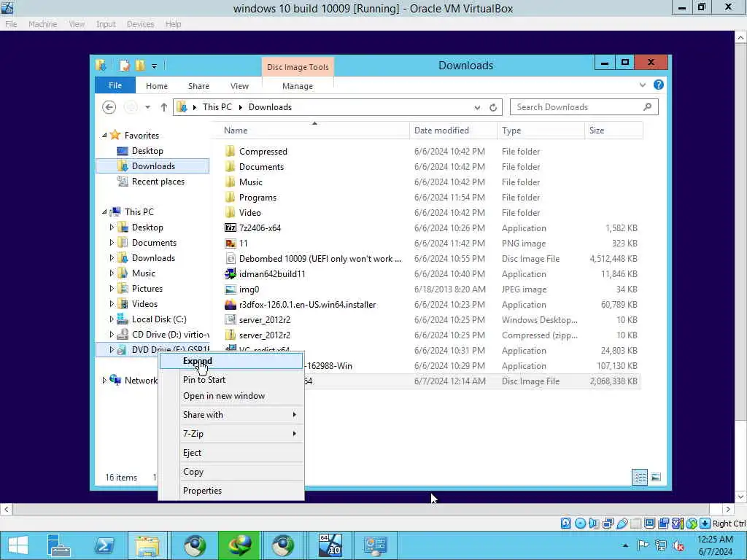Switch to large icons view layout
This screenshot has height=560, width=747.
click(656, 477)
